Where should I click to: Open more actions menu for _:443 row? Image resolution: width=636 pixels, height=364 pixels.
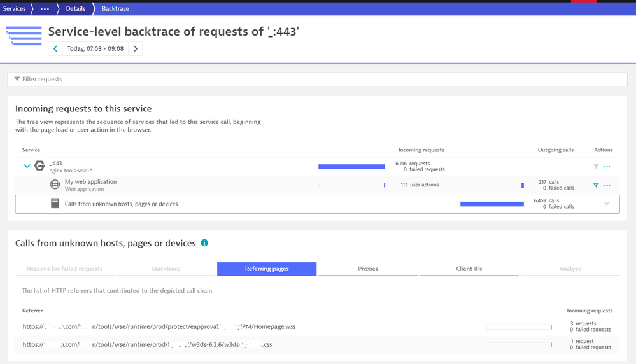point(607,167)
